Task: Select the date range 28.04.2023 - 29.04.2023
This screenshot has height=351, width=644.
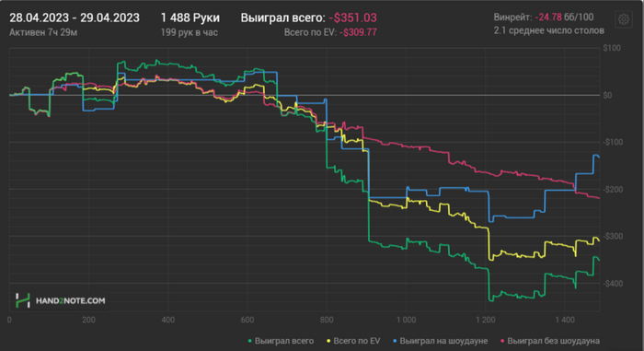Action: (x=75, y=18)
